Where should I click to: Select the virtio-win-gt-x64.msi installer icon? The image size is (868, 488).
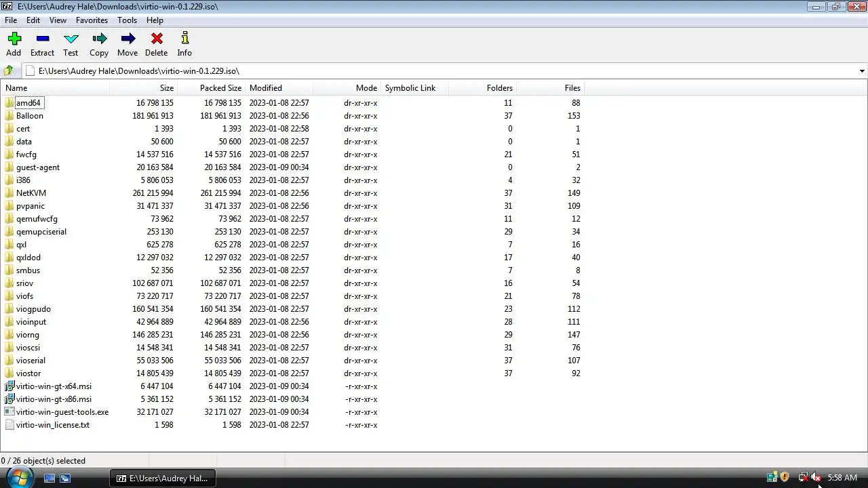pos(9,386)
